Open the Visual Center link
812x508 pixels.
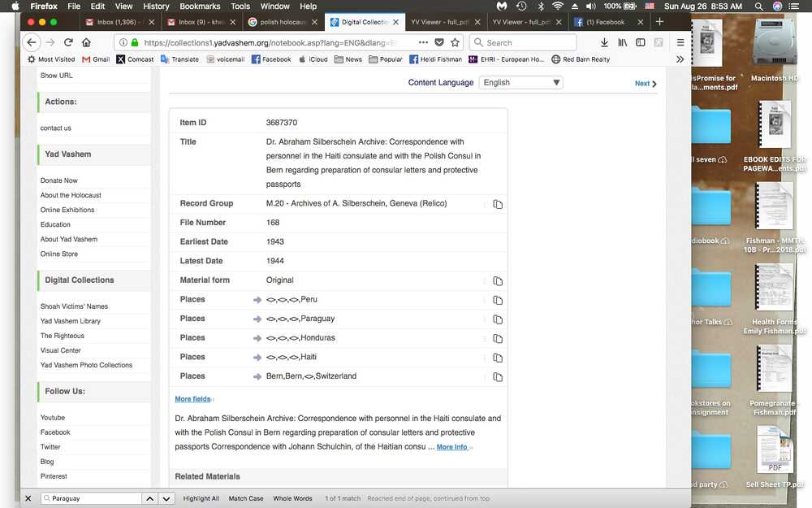tap(61, 350)
